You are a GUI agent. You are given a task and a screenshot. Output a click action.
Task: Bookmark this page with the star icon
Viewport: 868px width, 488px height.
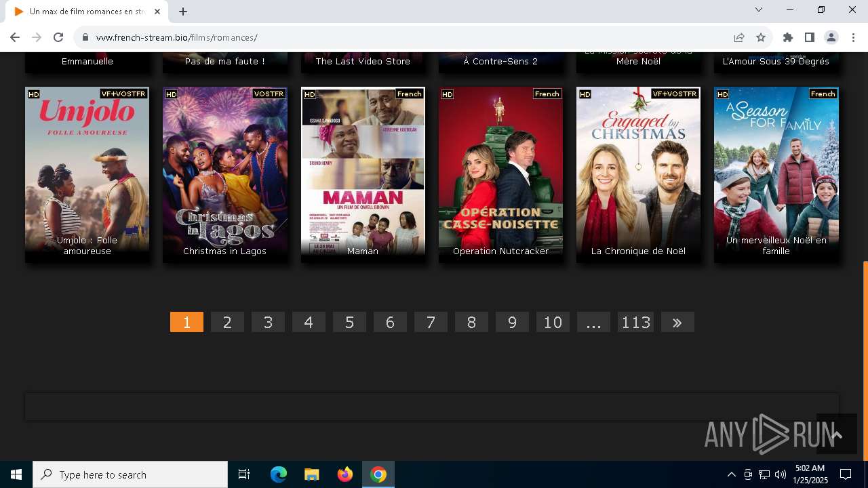[x=761, y=37]
